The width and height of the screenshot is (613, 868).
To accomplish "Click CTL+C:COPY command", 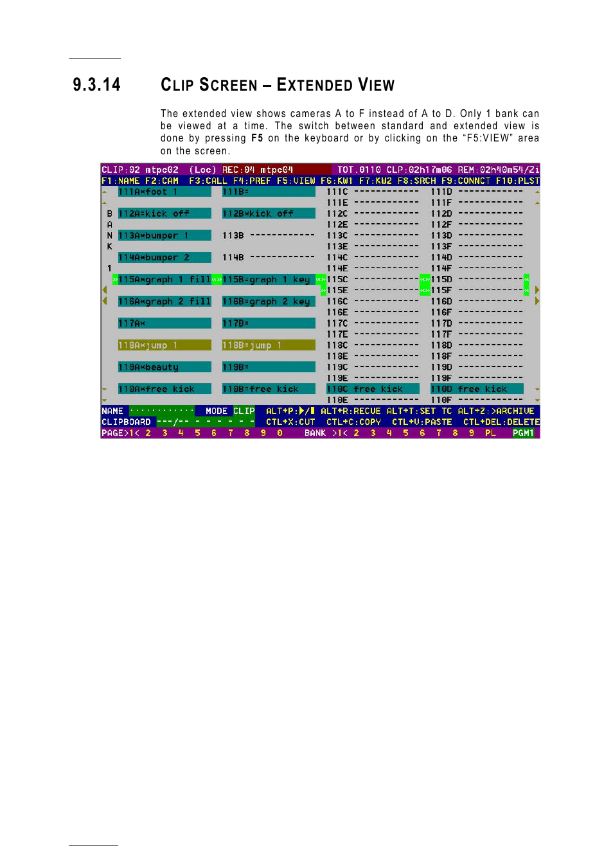I will 353,422.
